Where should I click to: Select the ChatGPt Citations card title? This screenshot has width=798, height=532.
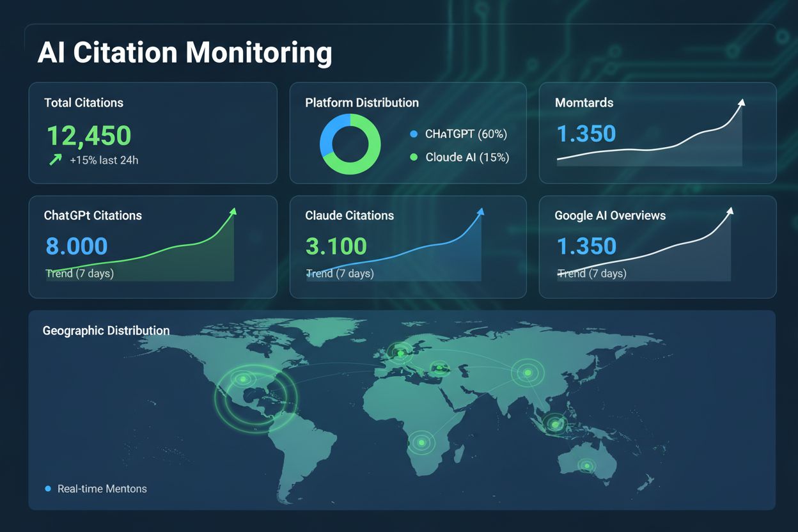93,215
